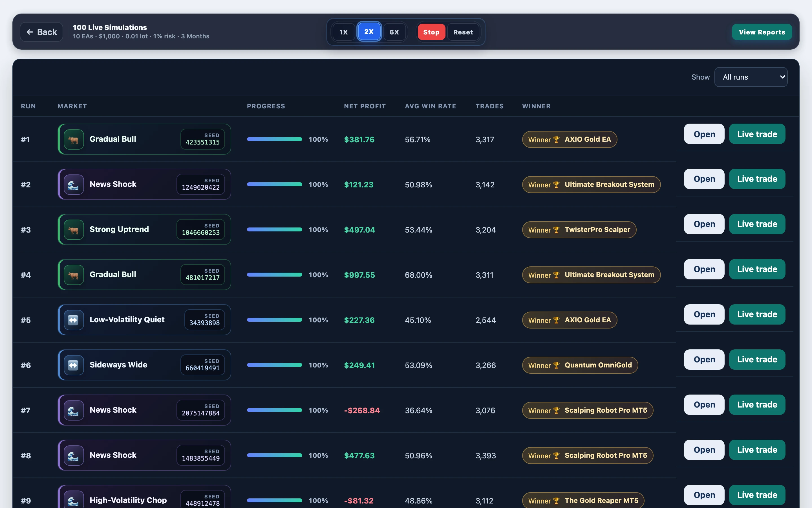This screenshot has width=812, height=508.
Task: Open run #5 Low-Volatility Quiet
Action: point(704,314)
